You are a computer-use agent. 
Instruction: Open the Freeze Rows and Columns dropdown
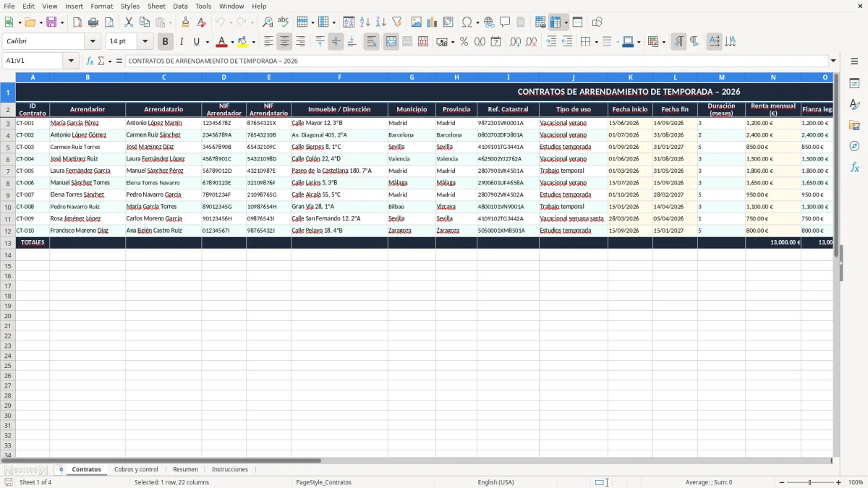click(566, 22)
